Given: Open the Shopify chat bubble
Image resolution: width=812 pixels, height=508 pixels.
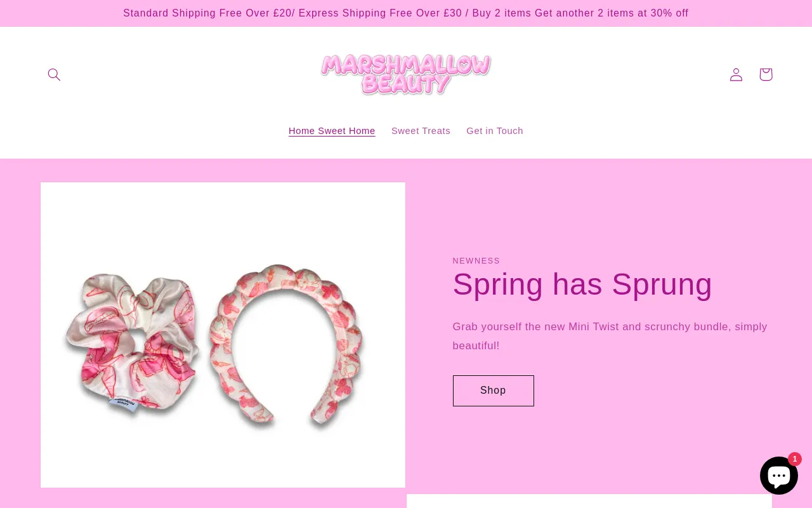Looking at the screenshot, I should coord(779,475).
